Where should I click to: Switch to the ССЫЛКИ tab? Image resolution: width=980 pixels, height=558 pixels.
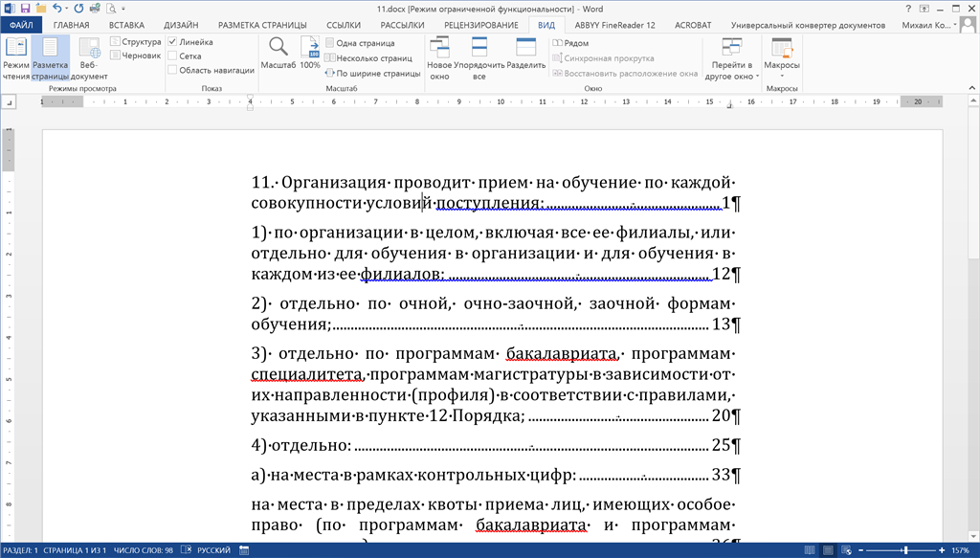(344, 25)
